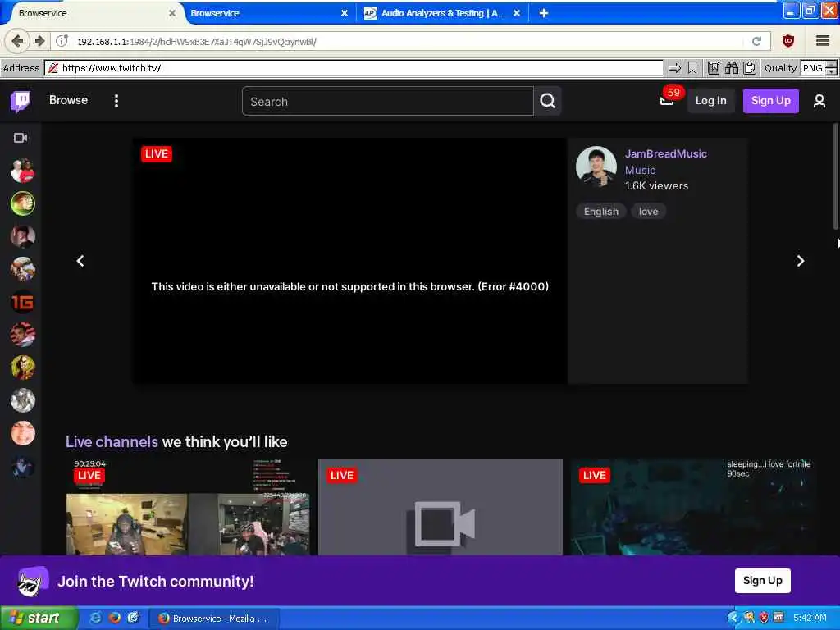840x630 pixels.
Task: Show next featured stream with right chevron
Action: pos(801,261)
